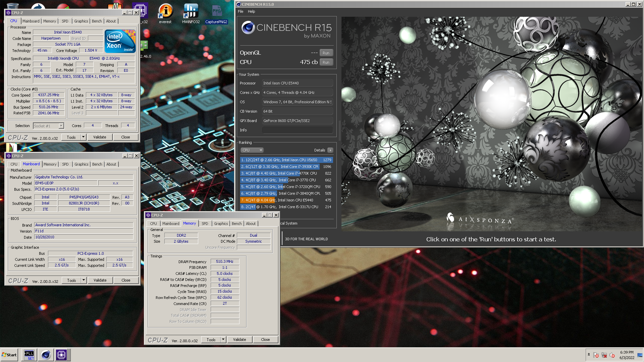Click the title icon of the CPU-Z mainboard window
644x362 pixels.
click(x=9, y=156)
